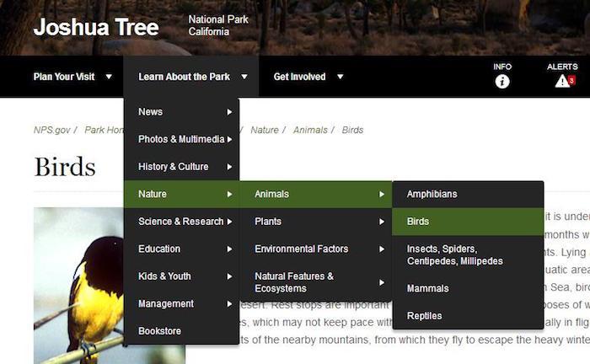The width and height of the screenshot is (590, 364).
Task: Open the Bookstore menu item
Action: (x=181, y=331)
